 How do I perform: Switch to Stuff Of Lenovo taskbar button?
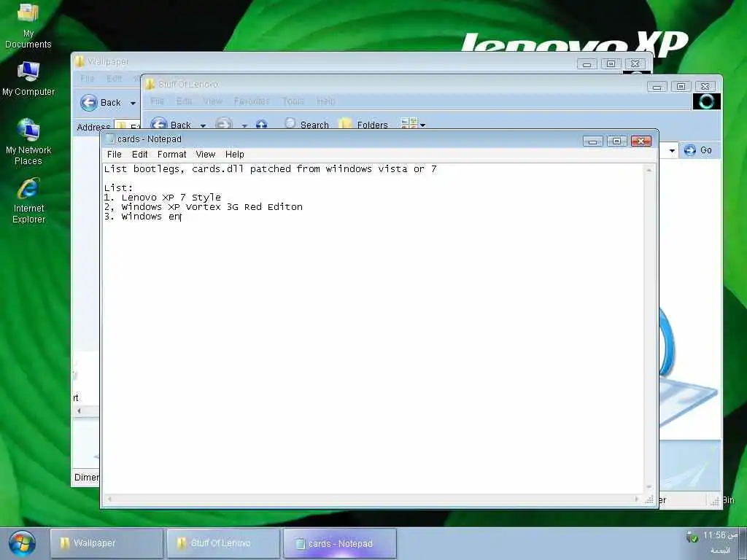(223, 542)
